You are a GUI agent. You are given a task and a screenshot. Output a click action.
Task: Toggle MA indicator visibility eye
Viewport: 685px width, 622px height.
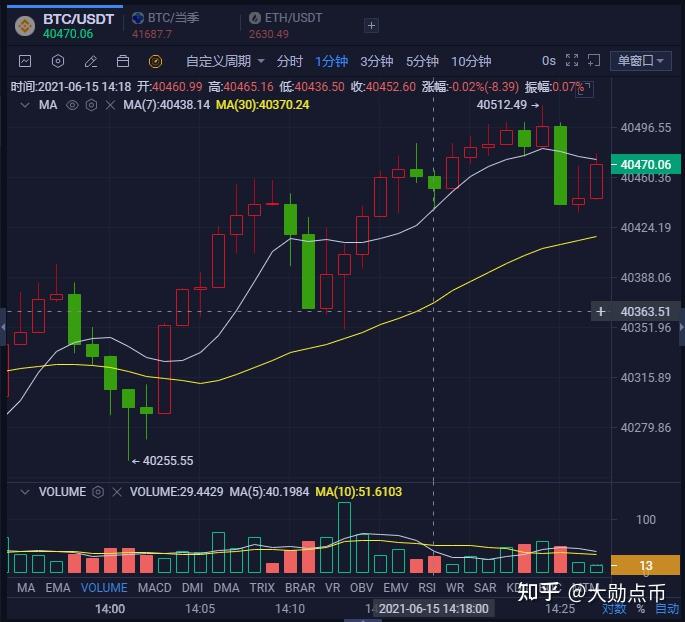[72, 105]
